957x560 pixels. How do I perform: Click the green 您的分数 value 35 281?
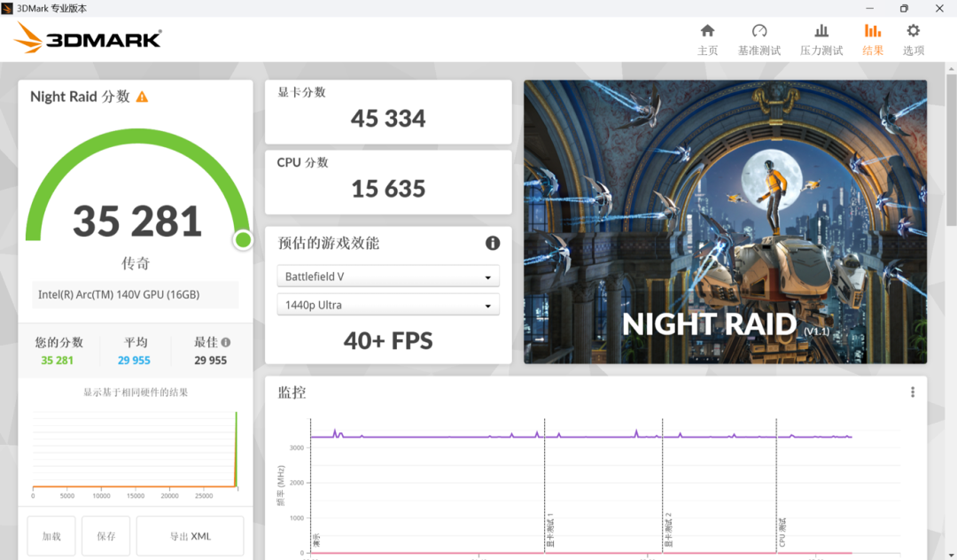pyautogui.click(x=58, y=361)
